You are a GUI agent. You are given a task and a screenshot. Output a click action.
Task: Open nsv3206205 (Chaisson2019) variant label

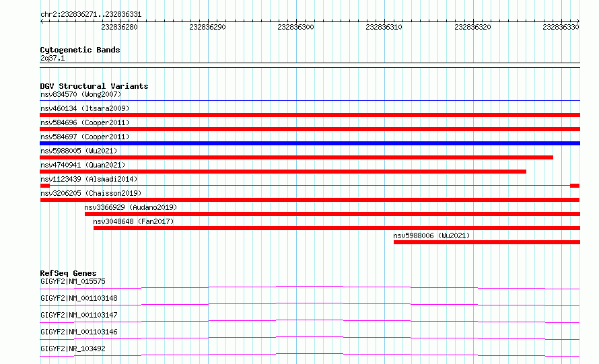click(91, 193)
